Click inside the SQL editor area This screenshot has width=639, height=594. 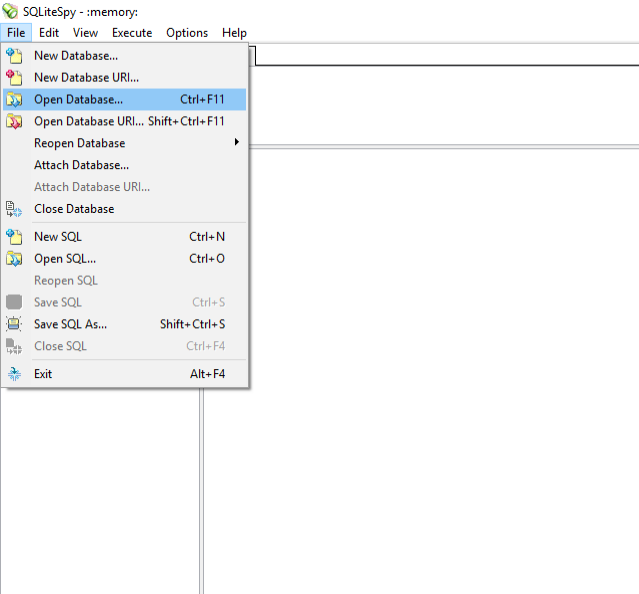click(444, 104)
